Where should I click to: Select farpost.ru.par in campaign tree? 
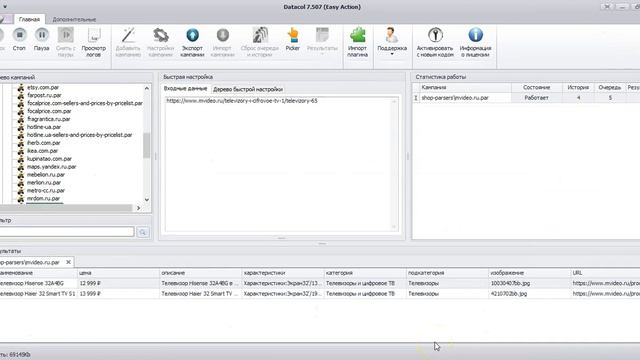click(44, 95)
